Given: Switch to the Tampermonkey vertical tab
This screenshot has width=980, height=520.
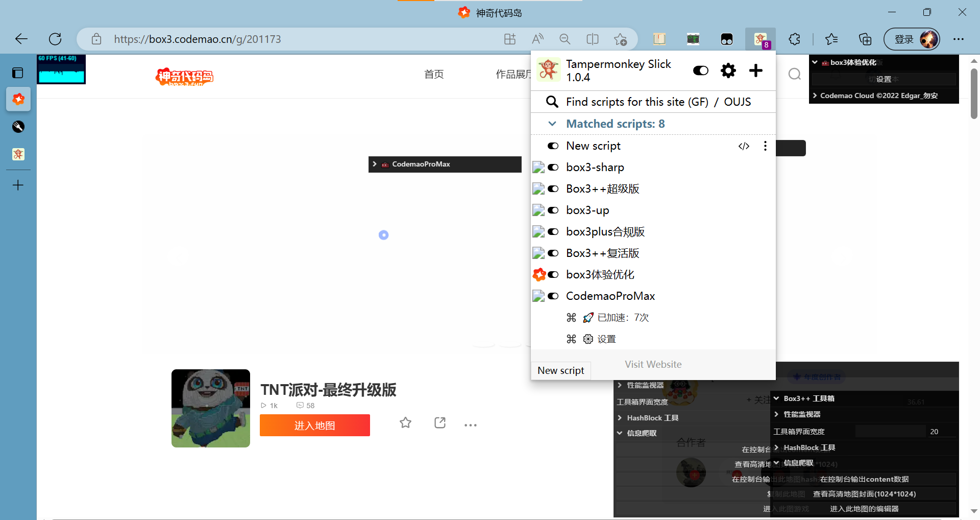Looking at the screenshot, I should (18, 154).
